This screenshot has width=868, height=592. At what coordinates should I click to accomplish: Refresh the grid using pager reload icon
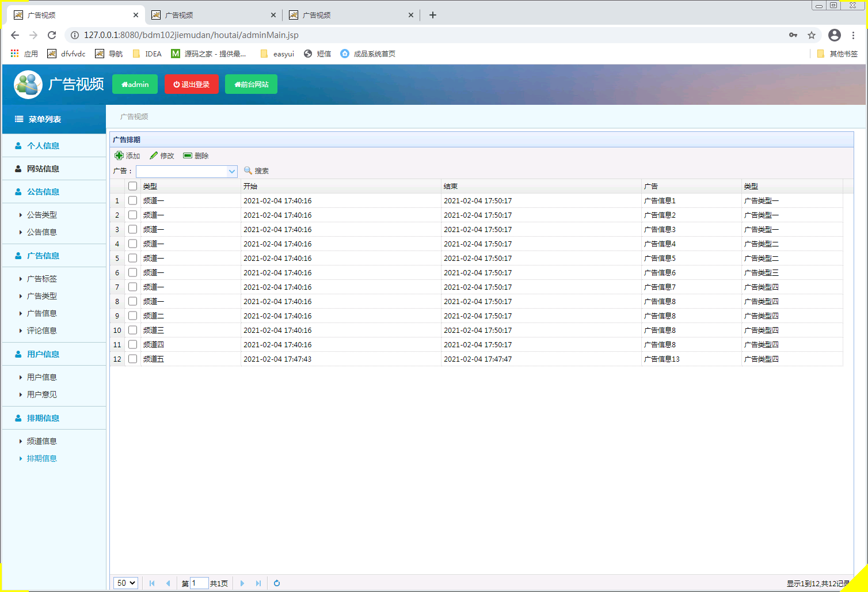277,583
